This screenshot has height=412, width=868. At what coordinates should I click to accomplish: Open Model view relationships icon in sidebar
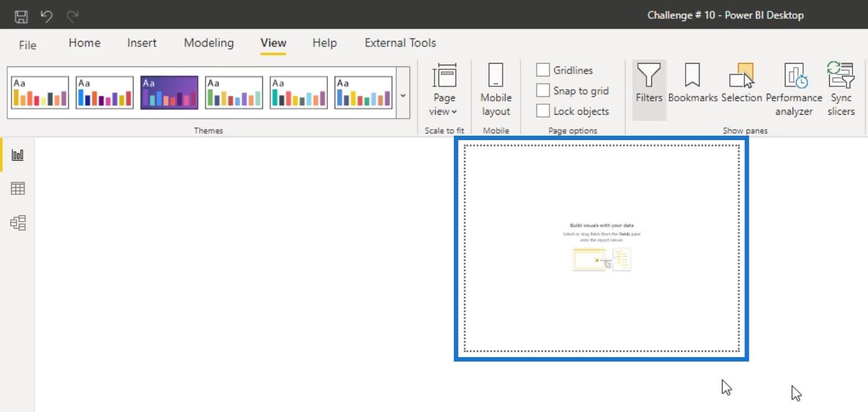point(18,223)
